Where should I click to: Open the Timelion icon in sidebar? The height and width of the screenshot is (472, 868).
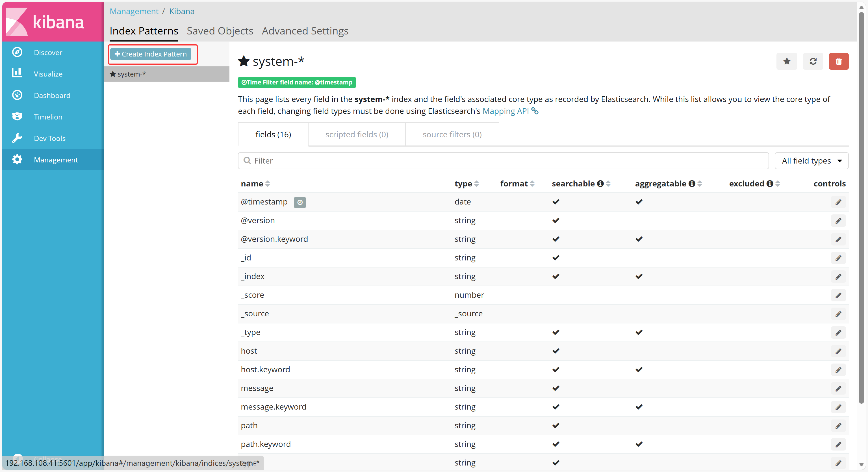(17, 117)
